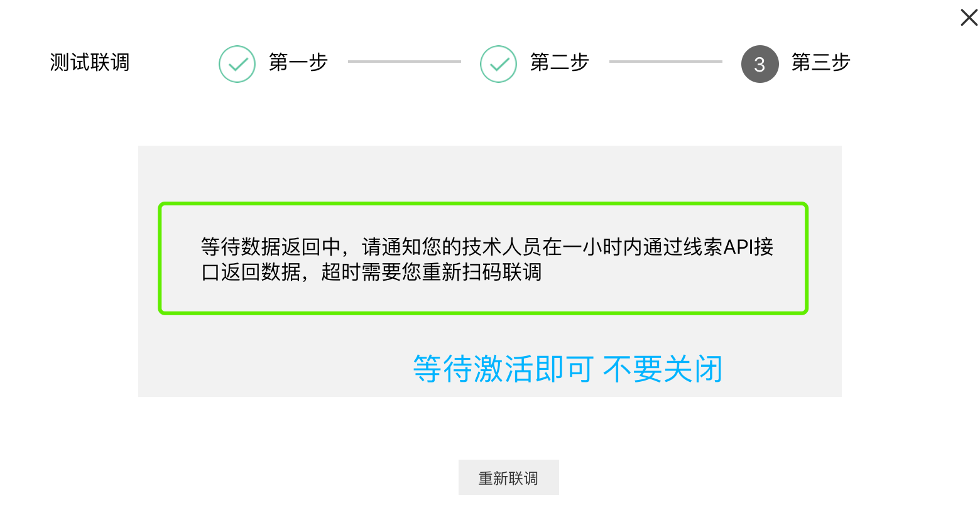Click the green-bordered waiting message box

[x=483, y=258]
